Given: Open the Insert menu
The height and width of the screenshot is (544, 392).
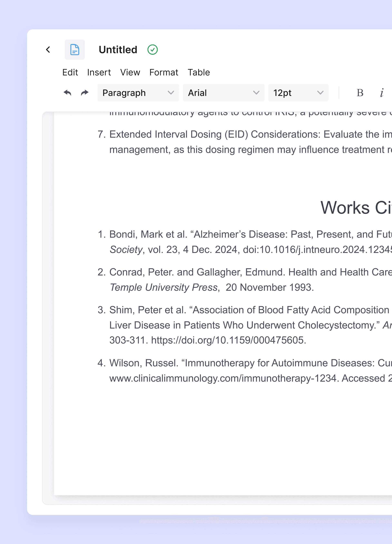Looking at the screenshot, I should coord(99,72).
